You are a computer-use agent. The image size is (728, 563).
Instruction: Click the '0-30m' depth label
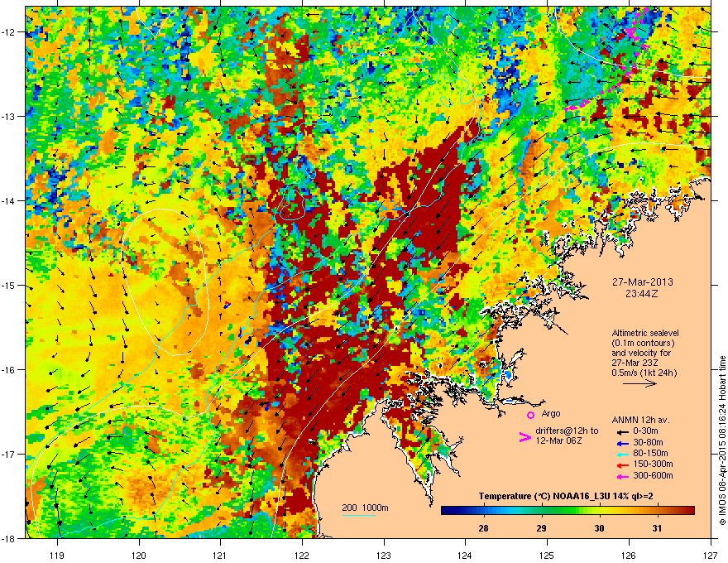(x=645, y=431)
